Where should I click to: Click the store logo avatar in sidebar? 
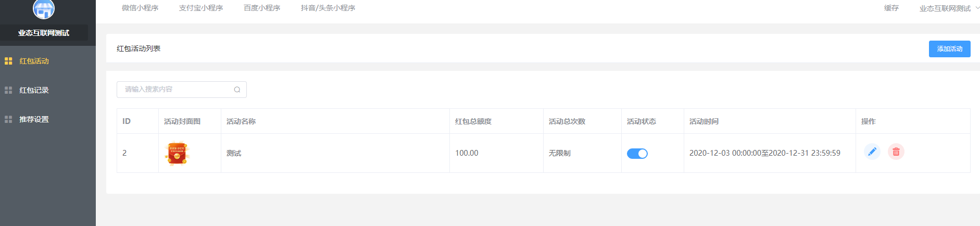pyautogui.click(x=44, y=8)
